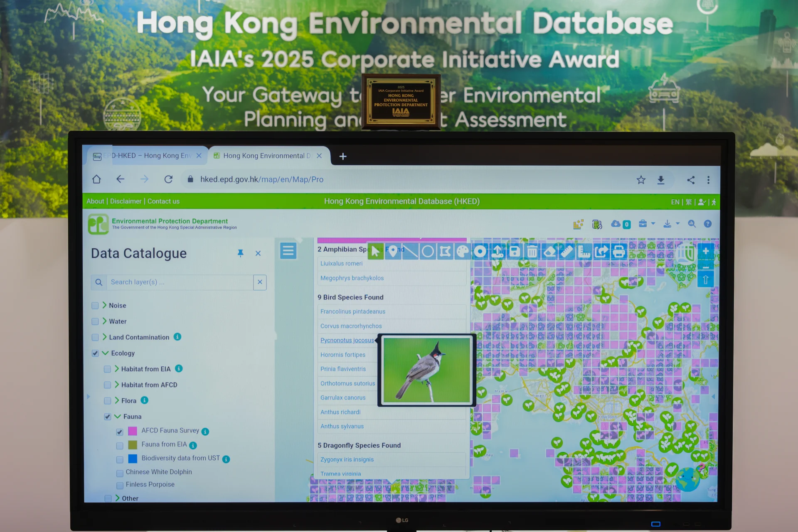Expand the Land Contamination category
Viewport: 798px width, 532px height.
(104, 337)
